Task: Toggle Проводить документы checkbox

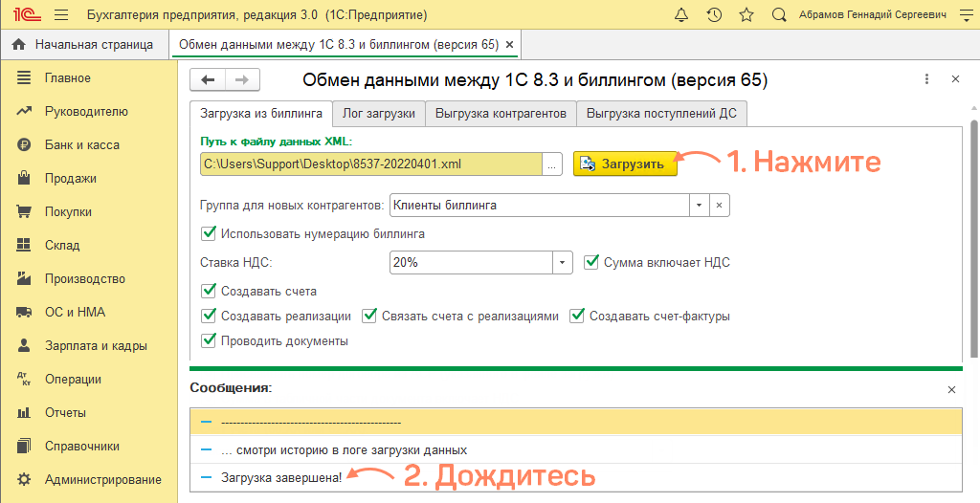Action: coord(208,341)
